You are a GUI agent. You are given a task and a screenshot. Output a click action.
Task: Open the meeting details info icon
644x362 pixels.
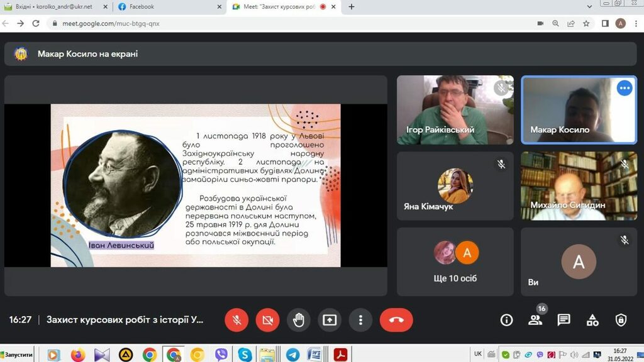tap(506, 320)
